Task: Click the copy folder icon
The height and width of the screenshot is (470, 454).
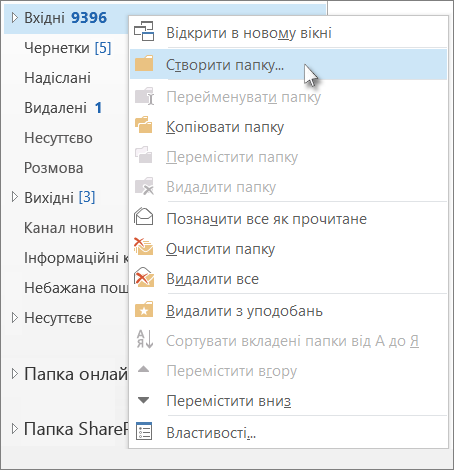Action: click(x=144, y=125)
